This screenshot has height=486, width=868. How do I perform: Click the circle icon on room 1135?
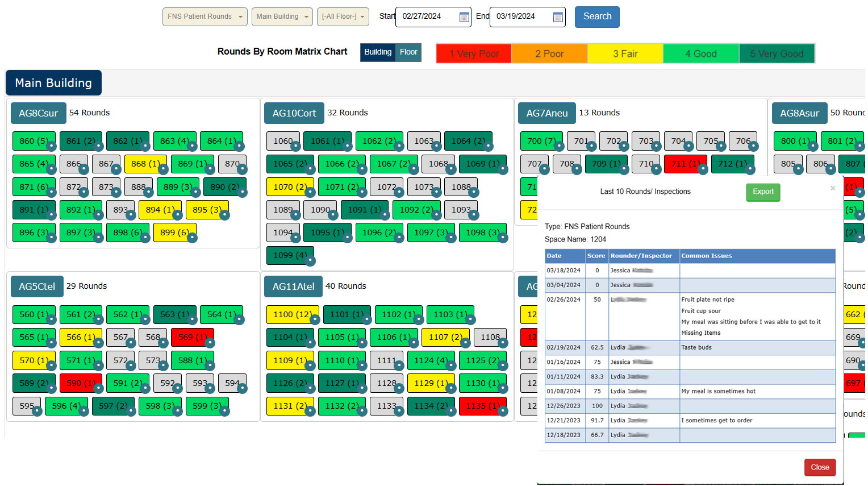pyautogui.click(x=503, y=411)
